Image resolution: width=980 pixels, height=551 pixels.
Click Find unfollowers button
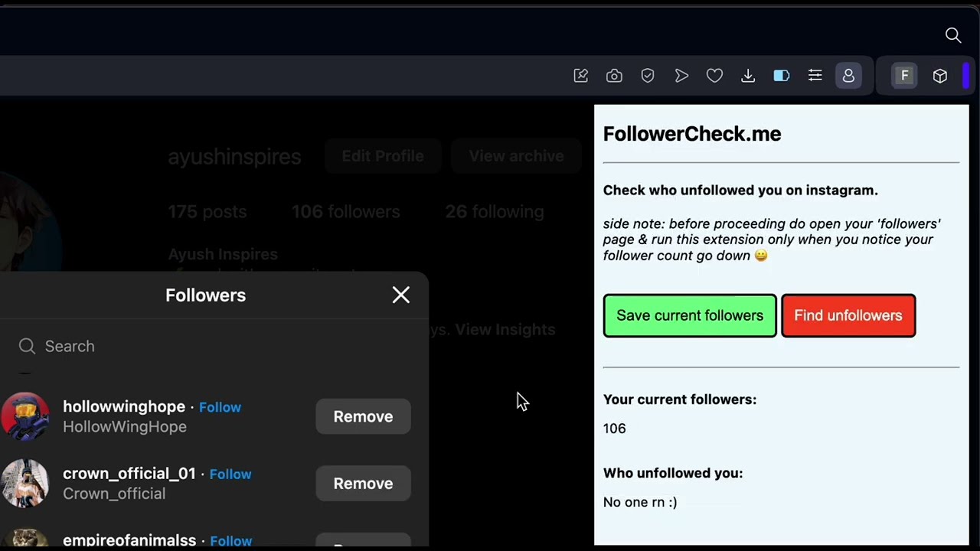point(848,315)
